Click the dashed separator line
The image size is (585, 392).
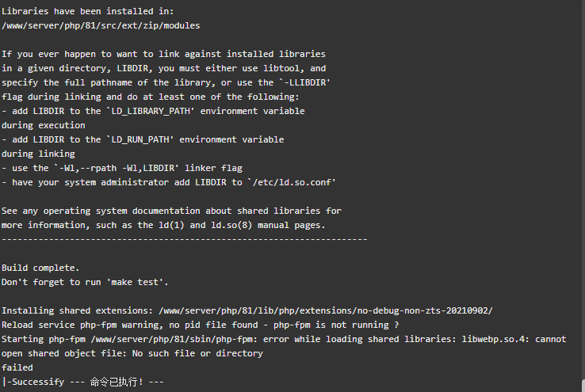click(185, 240)
